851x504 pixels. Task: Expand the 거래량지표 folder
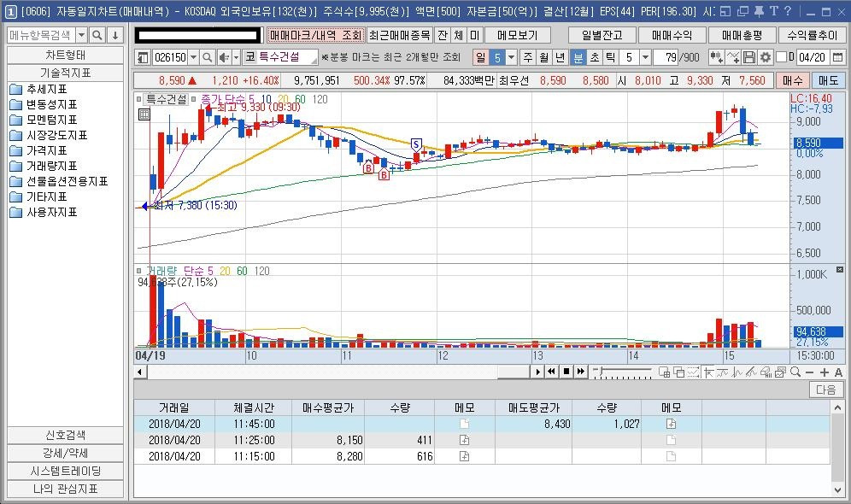(44, 166)
